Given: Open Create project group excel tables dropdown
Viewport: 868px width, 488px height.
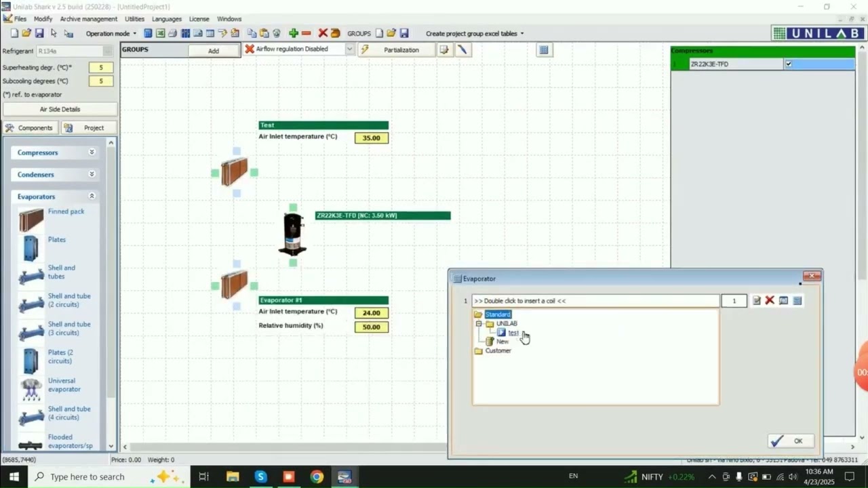Looking at the screenshot, I should point(475,33).
